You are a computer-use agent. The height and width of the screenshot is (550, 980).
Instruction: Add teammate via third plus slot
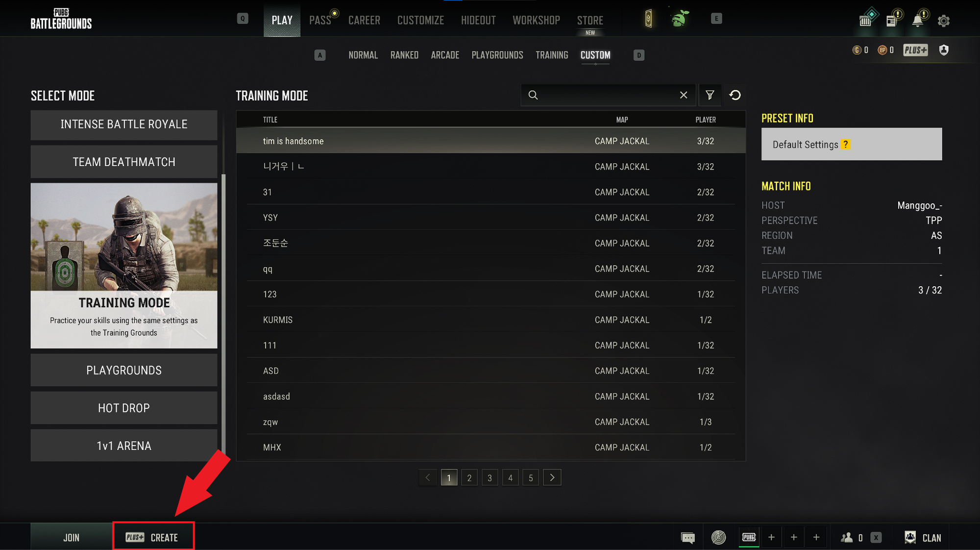coord(816,537)
